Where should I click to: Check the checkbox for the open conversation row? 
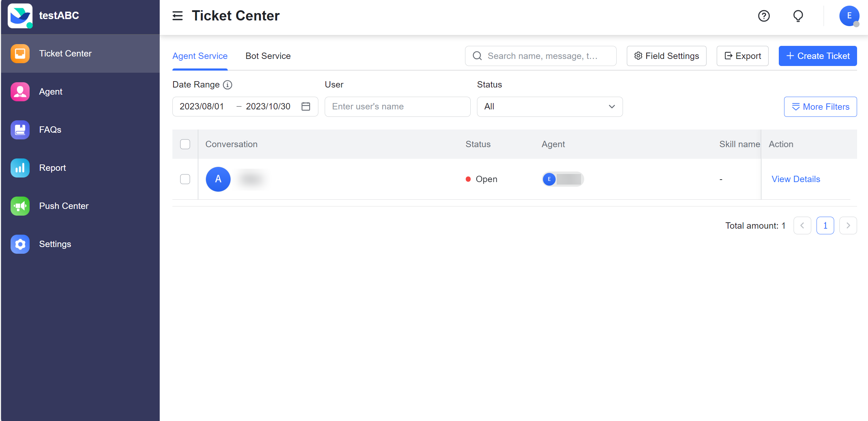click(x=185, y=179)
